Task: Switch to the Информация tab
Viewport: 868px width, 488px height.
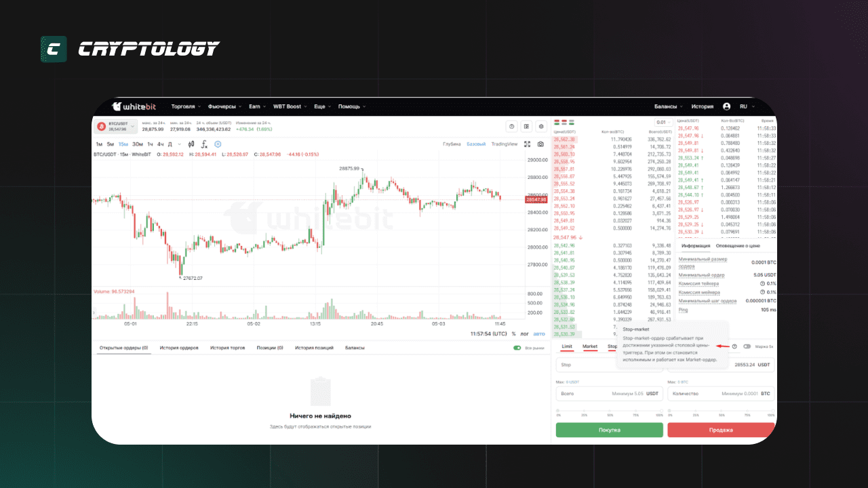Action: click(x=696, y=245)
